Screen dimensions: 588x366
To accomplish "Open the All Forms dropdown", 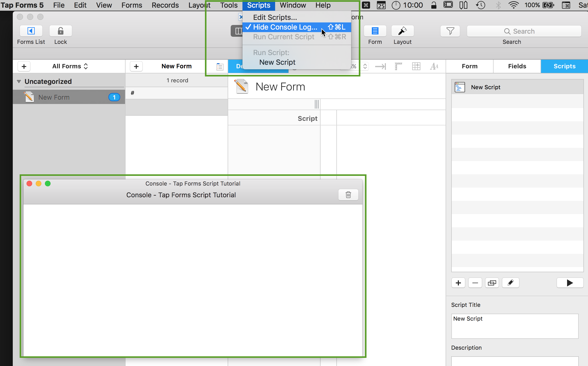I will 70,66.
